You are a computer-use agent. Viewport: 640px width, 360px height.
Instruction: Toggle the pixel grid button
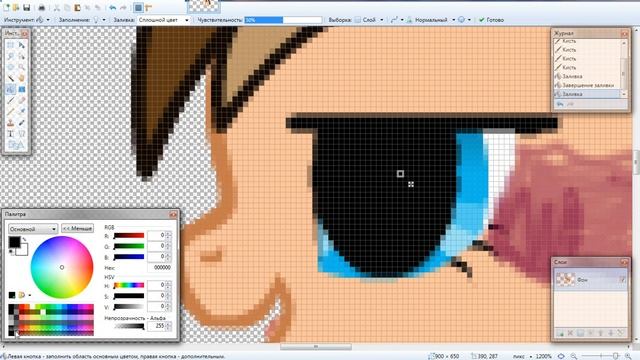pos(138,7)
